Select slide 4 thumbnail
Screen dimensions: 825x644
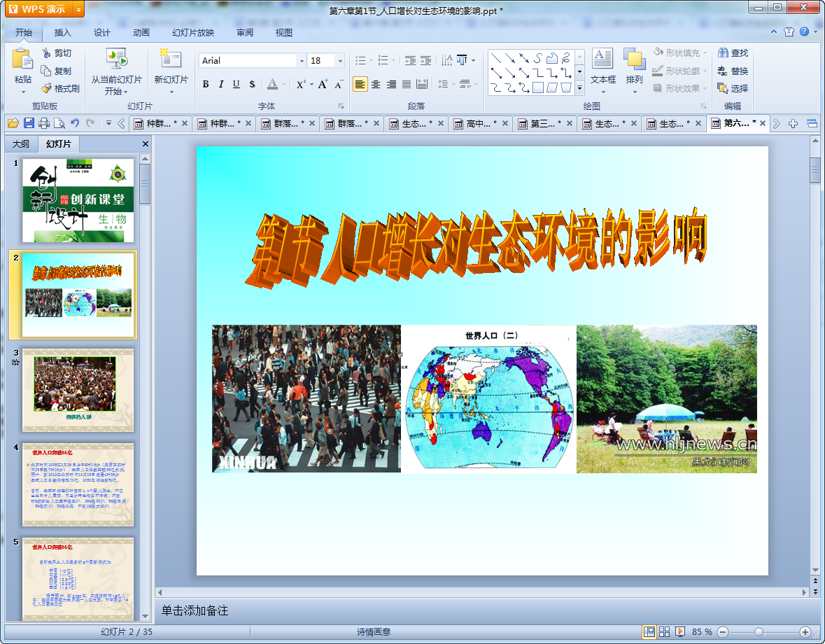78,484
